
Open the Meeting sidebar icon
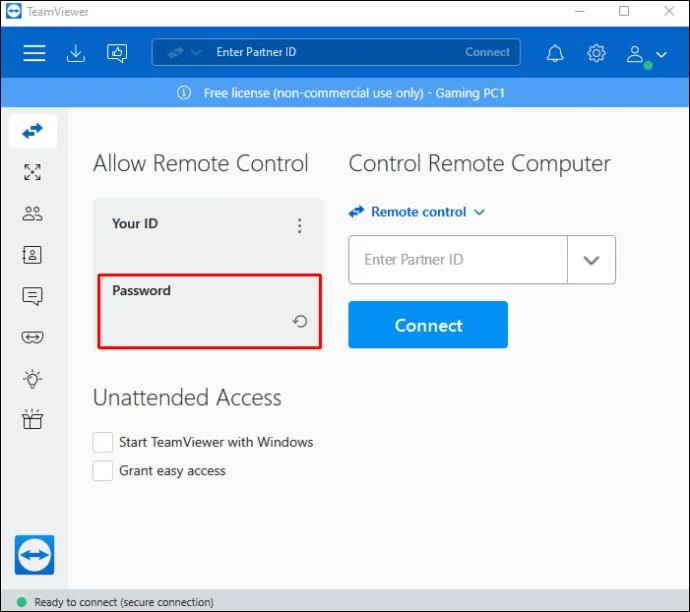pyautogui.click(x=33, y=213)
